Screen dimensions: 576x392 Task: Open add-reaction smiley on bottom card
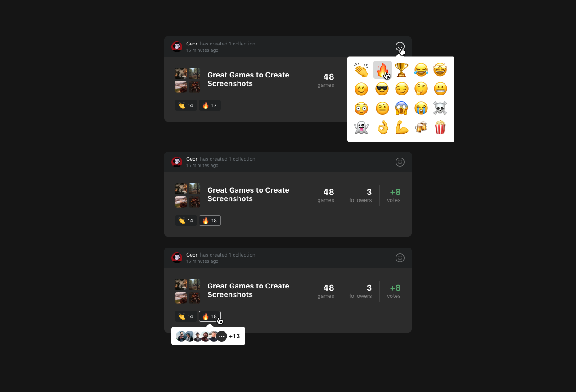point(400,258)
